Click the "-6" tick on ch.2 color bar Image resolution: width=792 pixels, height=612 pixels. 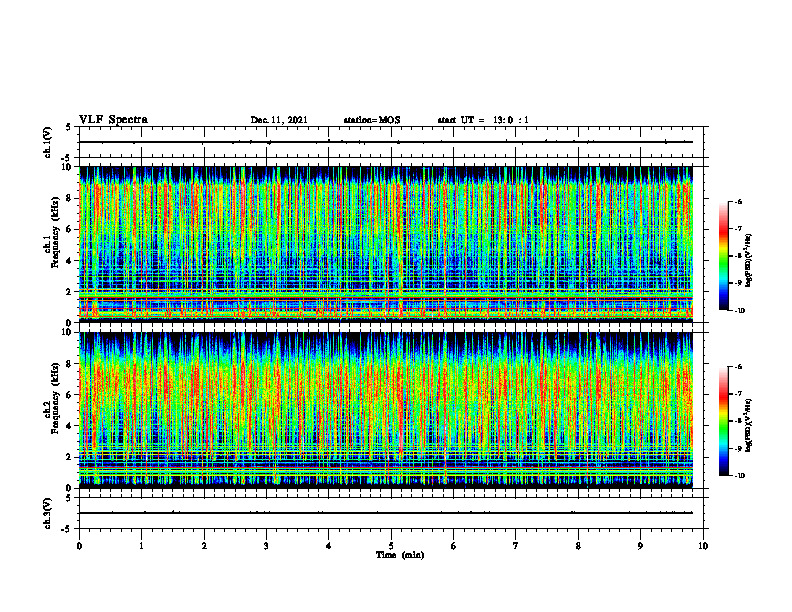[739, 367]
